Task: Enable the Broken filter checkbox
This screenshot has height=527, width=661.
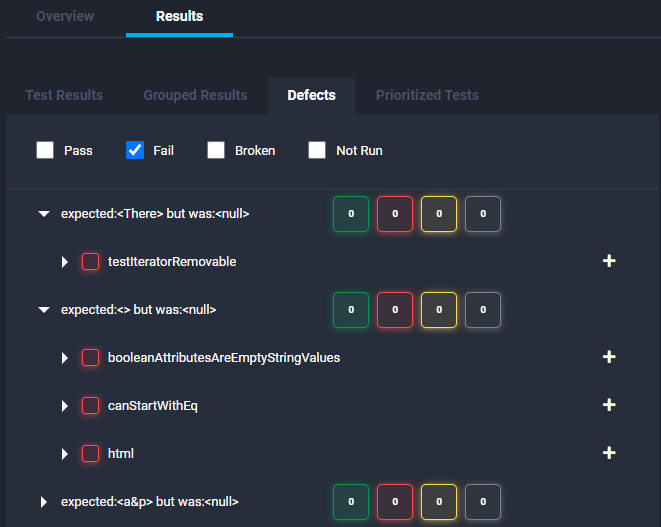Action: 216,150
